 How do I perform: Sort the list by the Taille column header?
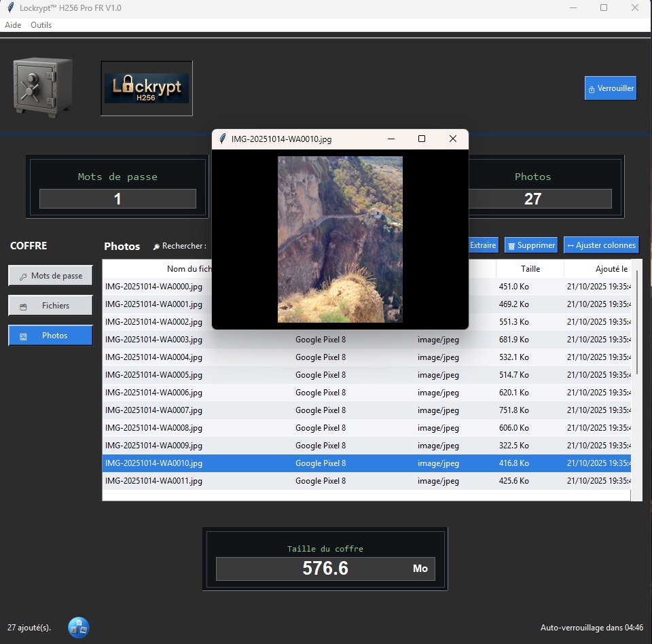click(x=530, y=268)
